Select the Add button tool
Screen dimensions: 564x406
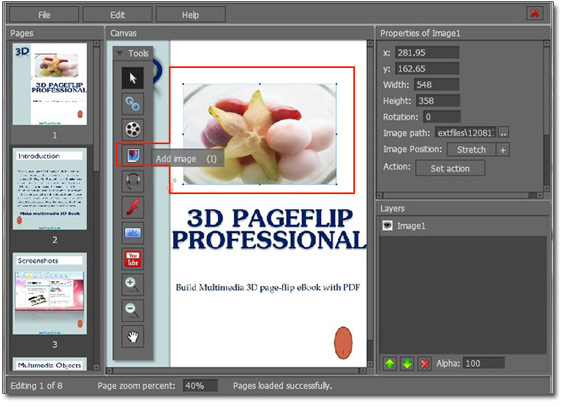tap(133, 233)
